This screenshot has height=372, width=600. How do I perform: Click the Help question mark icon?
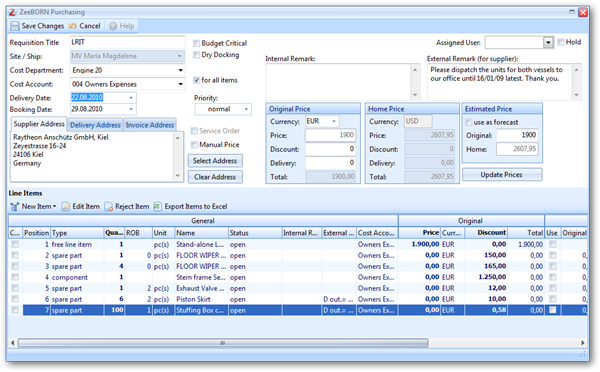[x=113, y=26]
